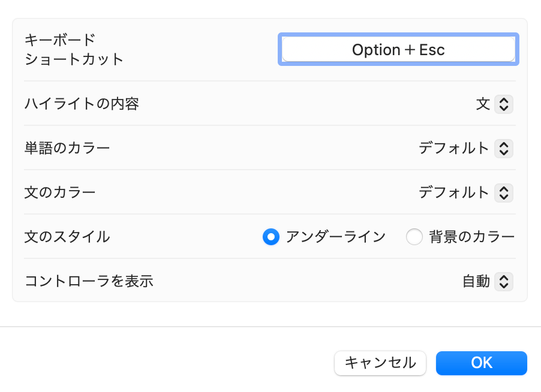541x392 pixels.
Task: Select the アンダーライン radio button
Action: click(x=271, y=237)
